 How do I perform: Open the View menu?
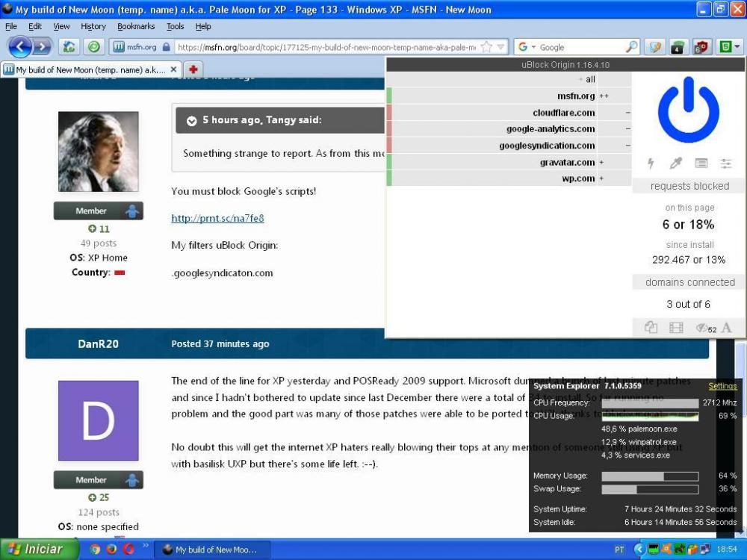point(61,26)
